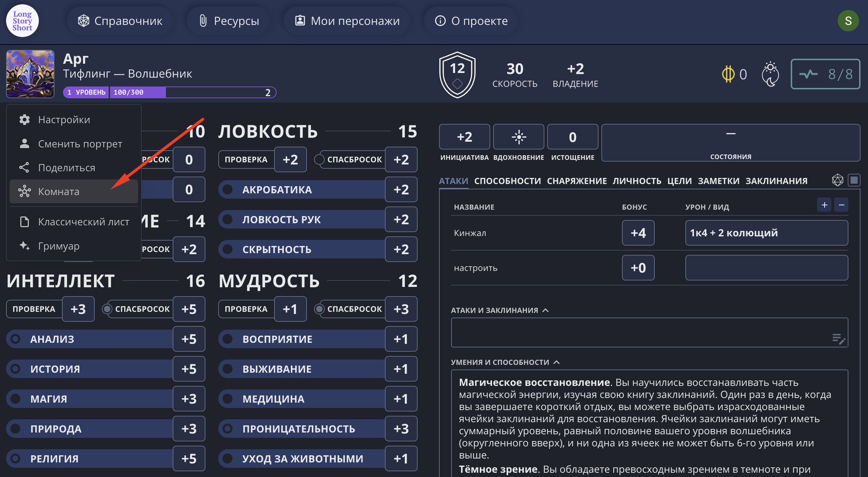This screenshot has height=477, width=868.
Task: Toggle Stealth skill proficiency circle
Action: tap(228, 249)
